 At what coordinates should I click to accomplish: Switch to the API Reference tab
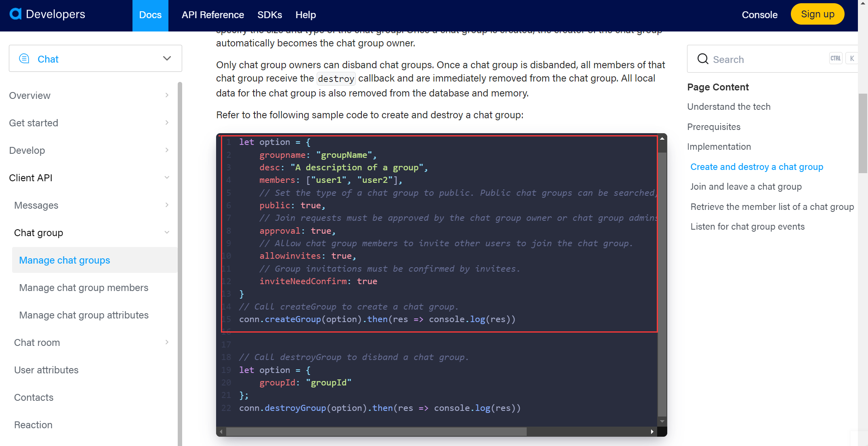(x=213, y=15)
